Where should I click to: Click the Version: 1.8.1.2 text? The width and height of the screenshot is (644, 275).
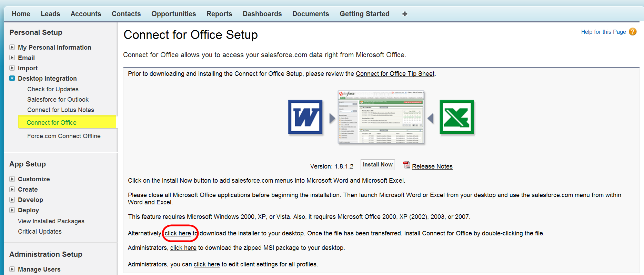[x=332, y=166]
